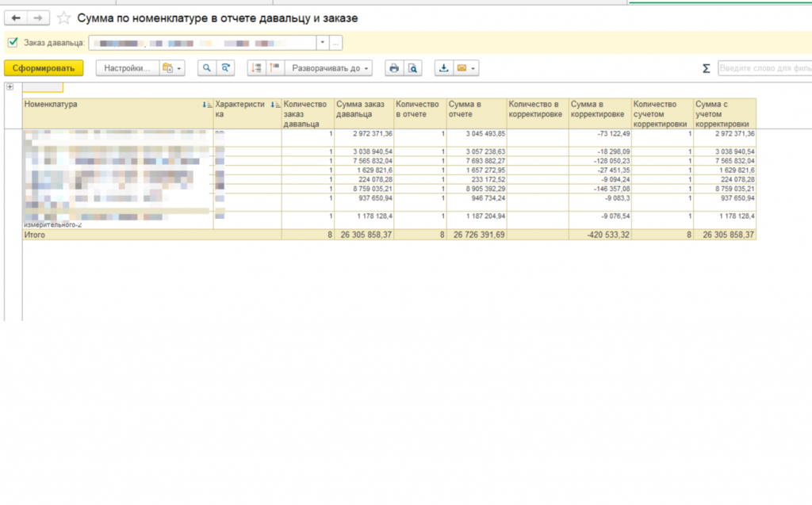The width and height of the screenshot is (812, 505).
Task: Open print preview icon
Action: 412,68
